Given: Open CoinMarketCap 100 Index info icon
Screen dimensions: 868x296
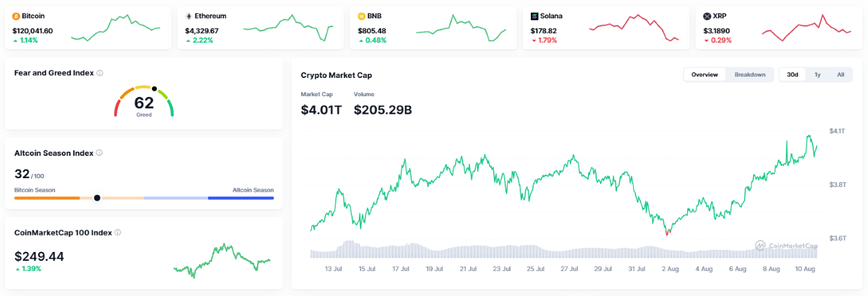Looking at the screenshot, I should (x=117, y=232).
